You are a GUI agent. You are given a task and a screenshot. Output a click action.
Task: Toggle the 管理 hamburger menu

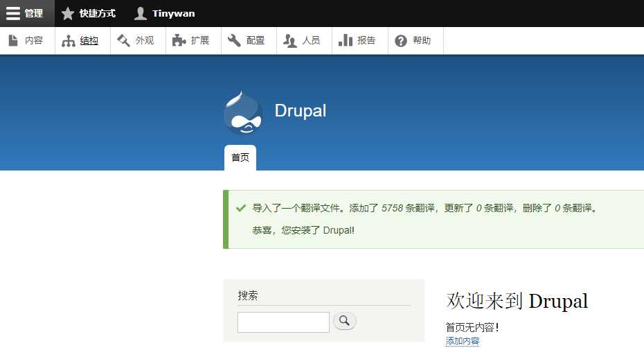click(x=27, y=13)
